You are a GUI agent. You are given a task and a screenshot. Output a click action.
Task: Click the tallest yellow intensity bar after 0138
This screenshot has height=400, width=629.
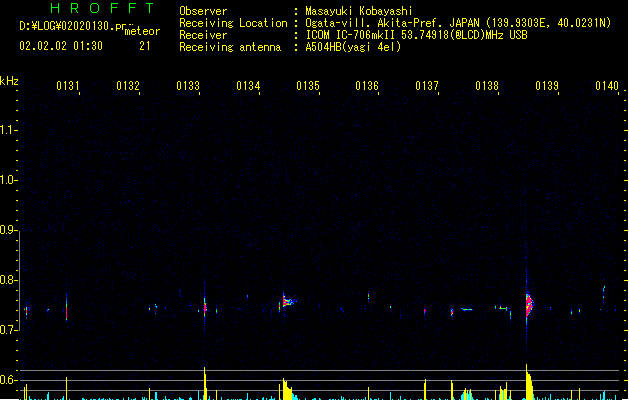pyautogui.click(x=529, y=382)
